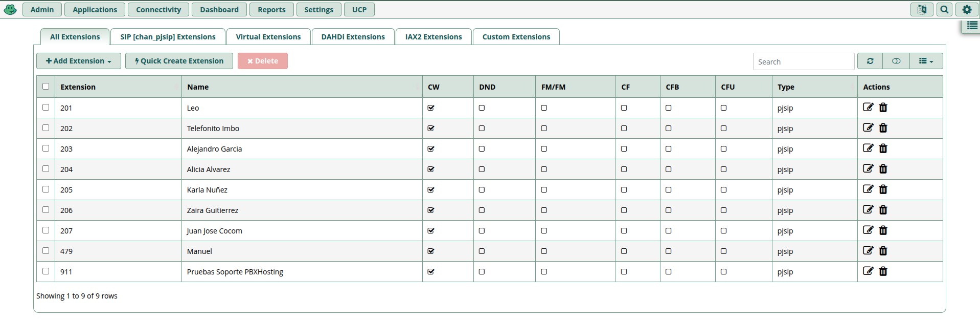The image size is (980, 320).
Task: Click extension number 207
Action: [x=66, y=231]
